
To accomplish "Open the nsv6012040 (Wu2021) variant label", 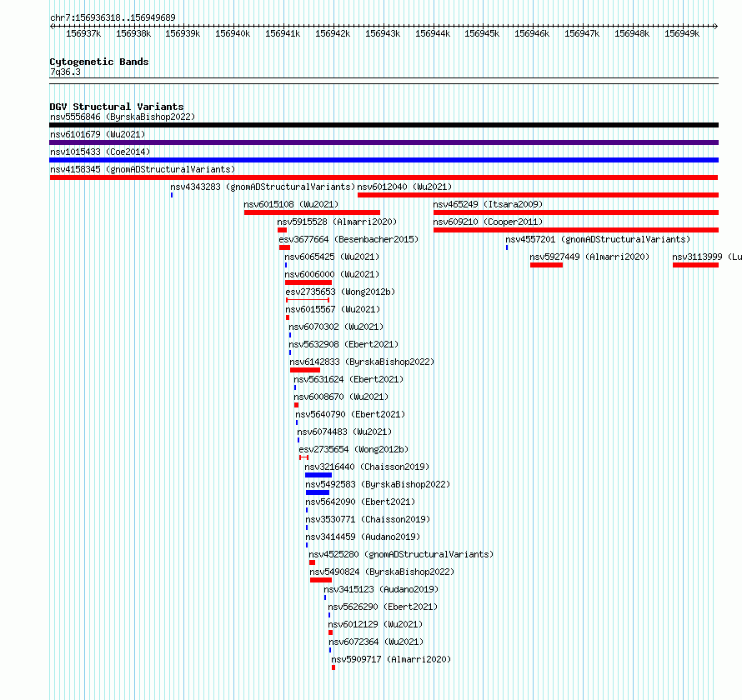I will (404, 187).
